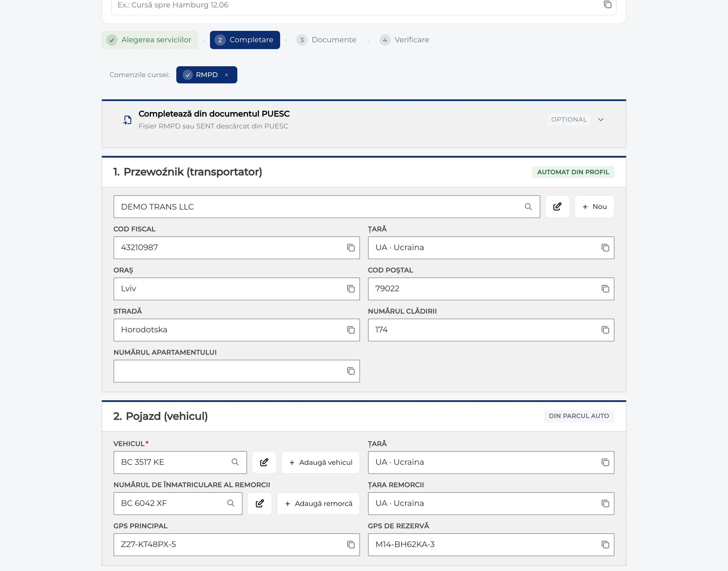
Task: Copy the vehicle Țară value
Action: pyautogui.click(x=605, y=462)
